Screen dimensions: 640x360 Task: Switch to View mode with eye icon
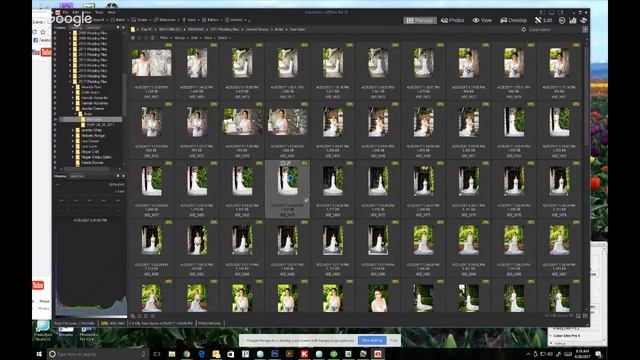pos(482,20)
